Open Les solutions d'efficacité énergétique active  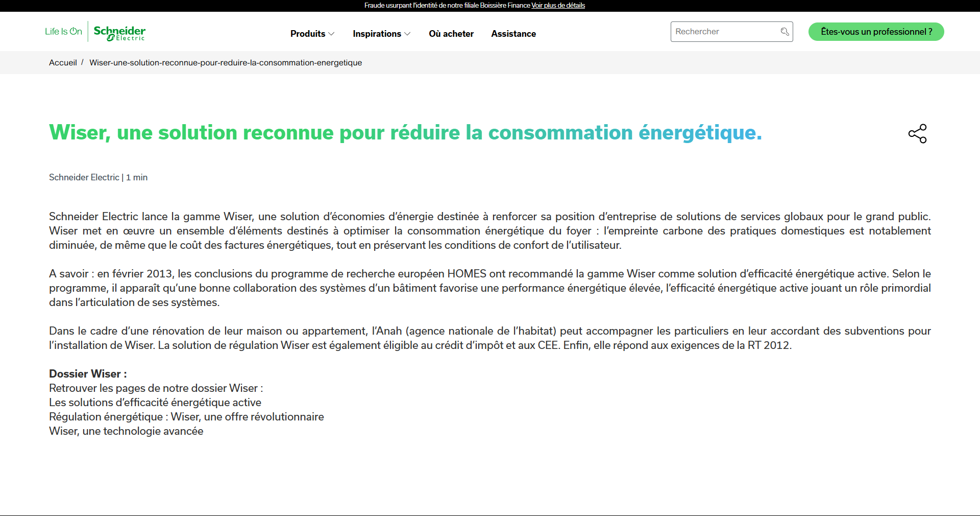pyautogui.click(x=155, y=403)
